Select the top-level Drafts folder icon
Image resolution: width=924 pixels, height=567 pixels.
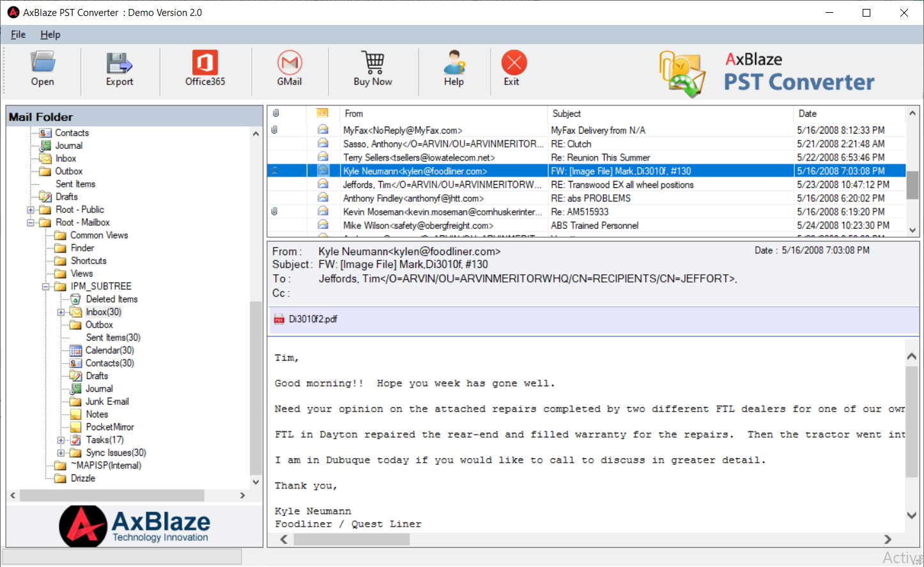point(45,197)
